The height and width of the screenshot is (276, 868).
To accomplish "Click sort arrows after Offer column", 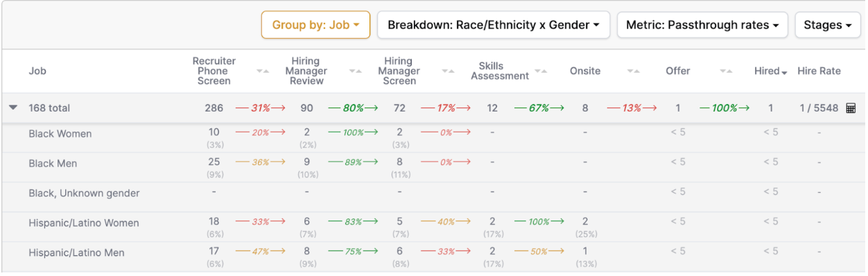I will tap(726, 71).
